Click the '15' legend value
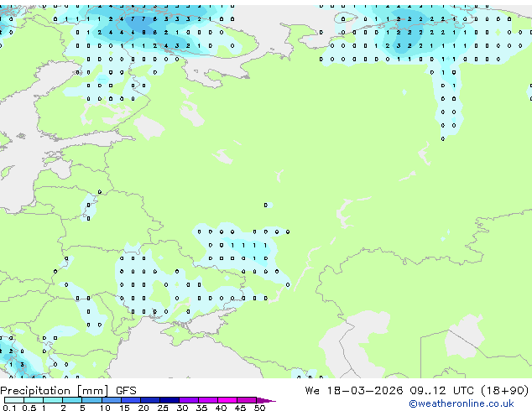Image resolution: width=532 pixels, height=411 pixels. (124, 408)
